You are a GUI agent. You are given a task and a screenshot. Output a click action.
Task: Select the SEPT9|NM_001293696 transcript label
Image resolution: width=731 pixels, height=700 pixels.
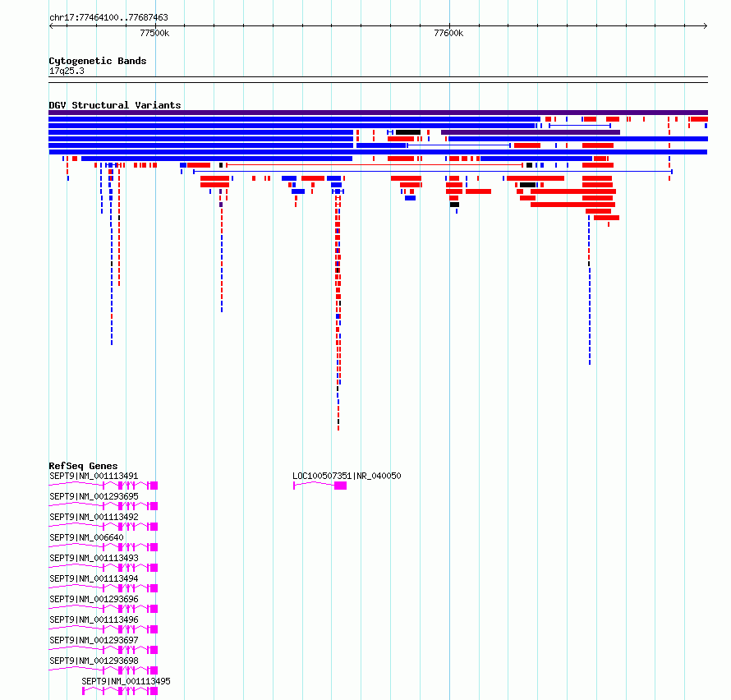coord(94,599)
